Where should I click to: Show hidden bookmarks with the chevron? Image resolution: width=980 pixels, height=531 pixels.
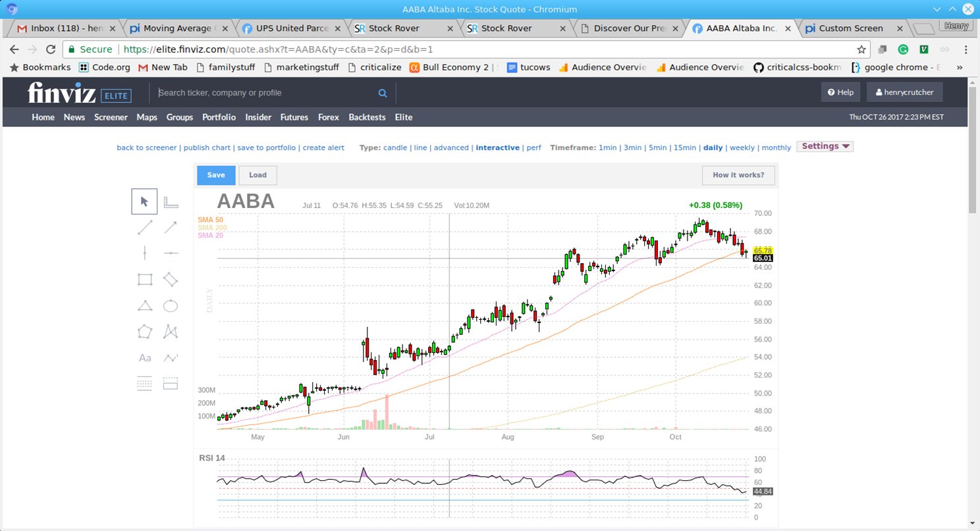pyautogui.click(x=960, y=67)
